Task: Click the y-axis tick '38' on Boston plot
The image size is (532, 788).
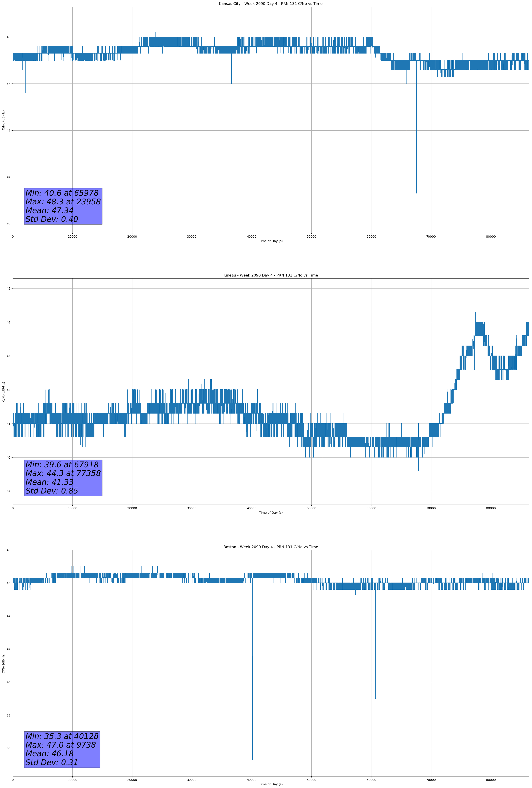Action: pyautogui.click(x=8, y=715)
